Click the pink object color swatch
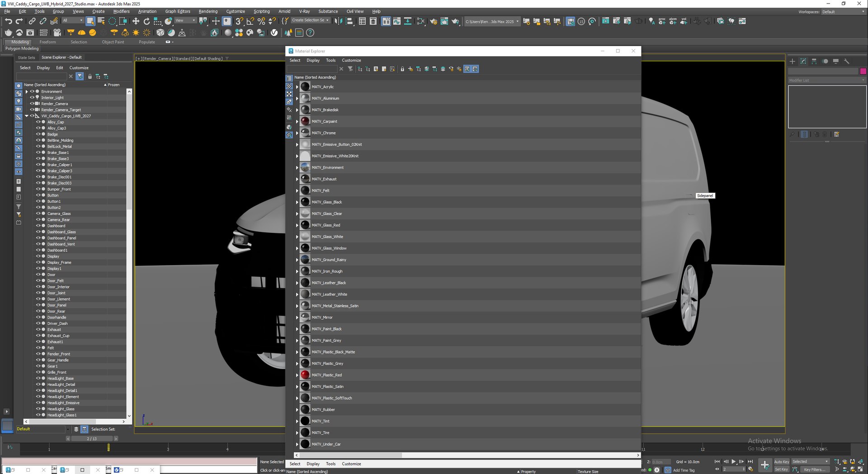868x474 pixels. [x=863, y=71]
